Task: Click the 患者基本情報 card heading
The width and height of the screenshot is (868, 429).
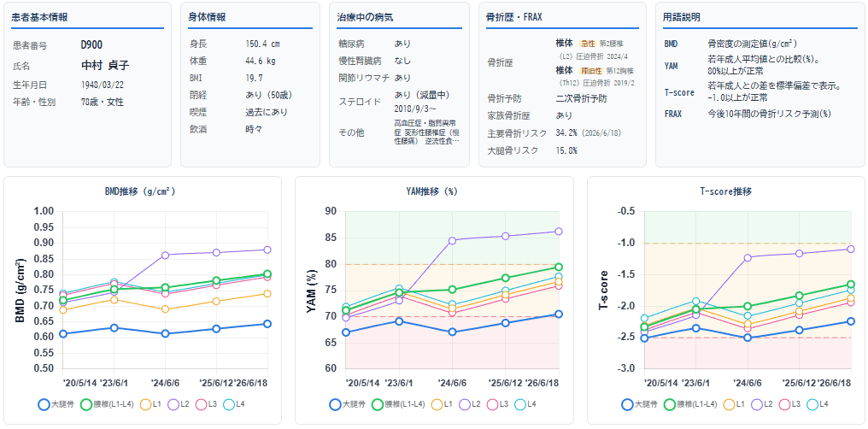Action: coord(40,17)
